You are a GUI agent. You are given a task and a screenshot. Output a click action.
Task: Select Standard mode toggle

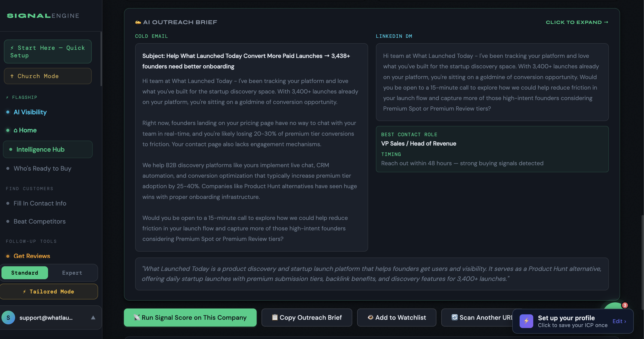[25, 273]
